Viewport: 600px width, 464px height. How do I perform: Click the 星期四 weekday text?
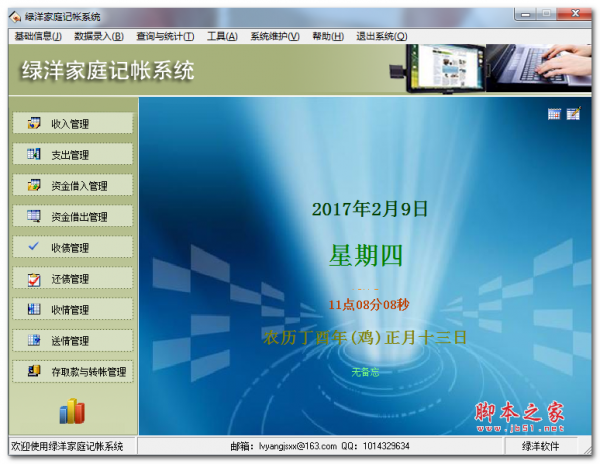click(366, 256)
